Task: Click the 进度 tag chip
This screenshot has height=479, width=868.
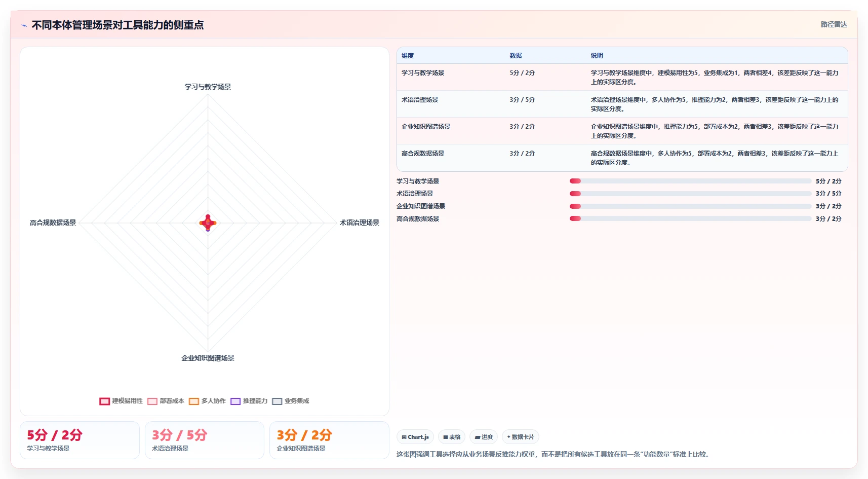Action: point(484,437)
